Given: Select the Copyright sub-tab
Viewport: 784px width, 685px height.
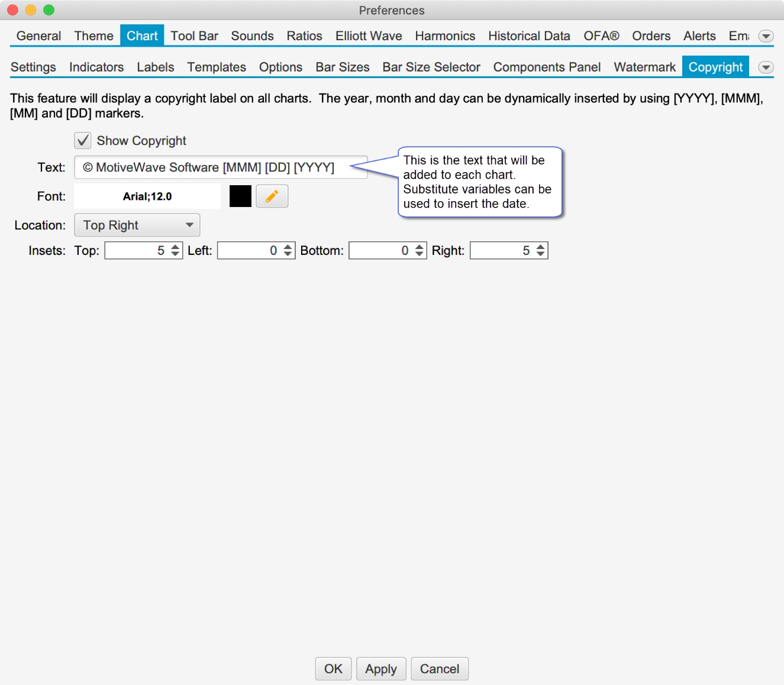Looking at the screenshot, I should (715, 67).
